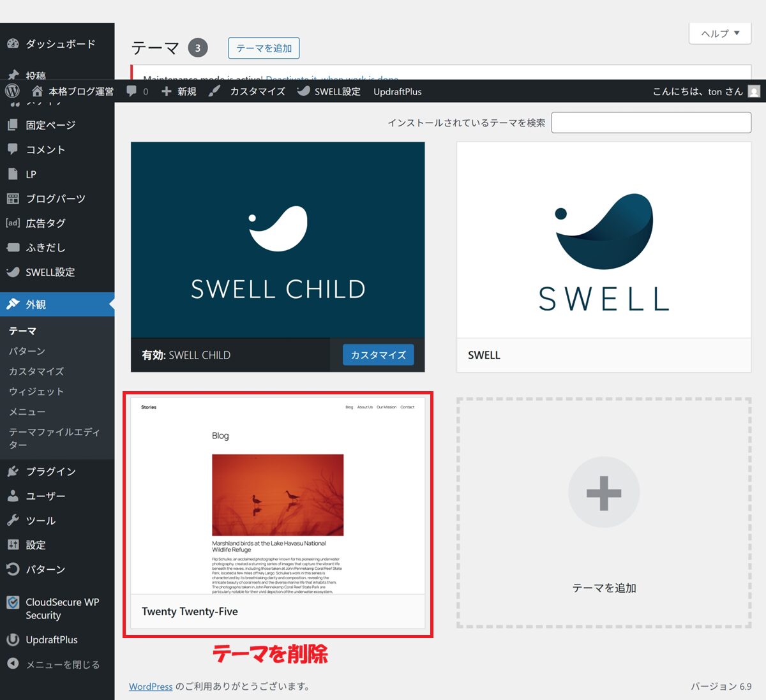Select ウィジェット in the appearance submenu
The image size is (766, 700).
point(36,391)
